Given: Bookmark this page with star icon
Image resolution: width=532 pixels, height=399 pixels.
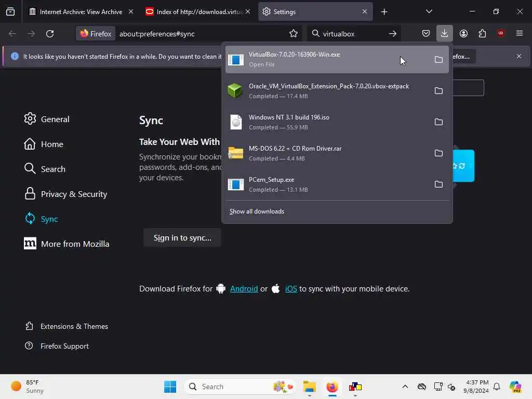Looking at the screenshot, I should (x=294, y=34).
